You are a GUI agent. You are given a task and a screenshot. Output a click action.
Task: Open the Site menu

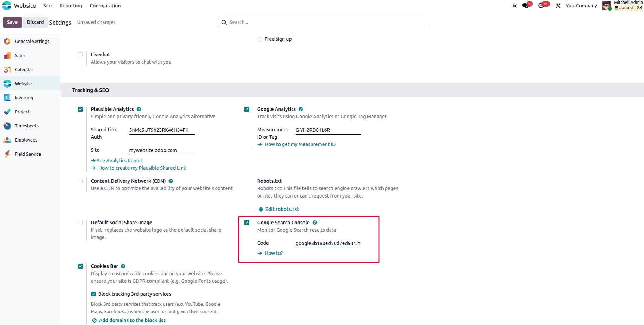tap(48, 6)
